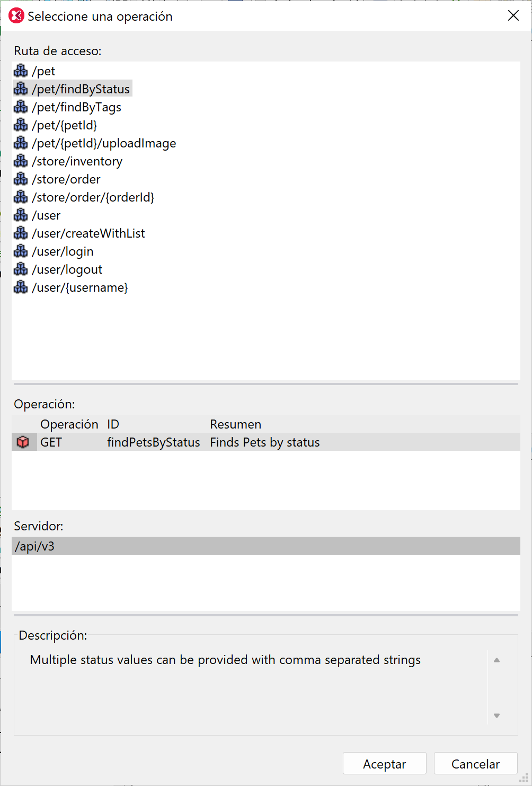Screen dimensions: 532x786
Task: Select the findPetsByStatus GET operation row
Action: tap(153, 442)
